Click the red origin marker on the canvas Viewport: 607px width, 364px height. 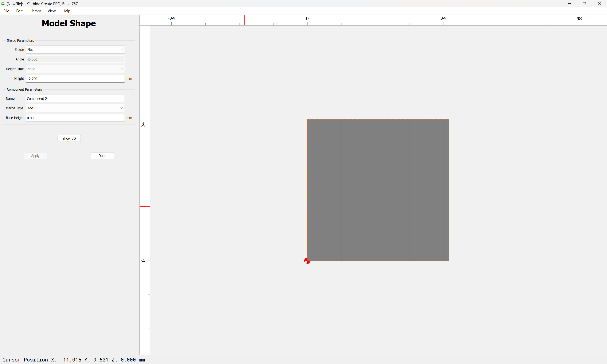[x=307, y=261]
